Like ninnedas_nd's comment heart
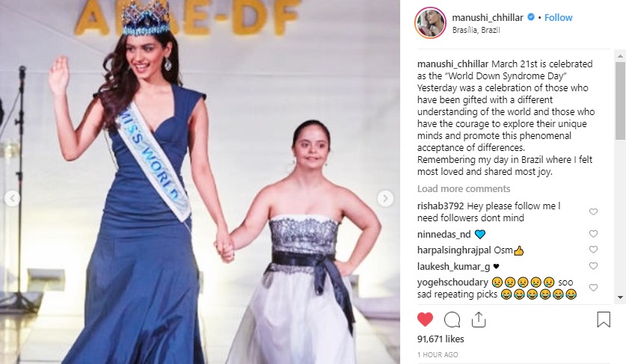 [x=593, y=233]
